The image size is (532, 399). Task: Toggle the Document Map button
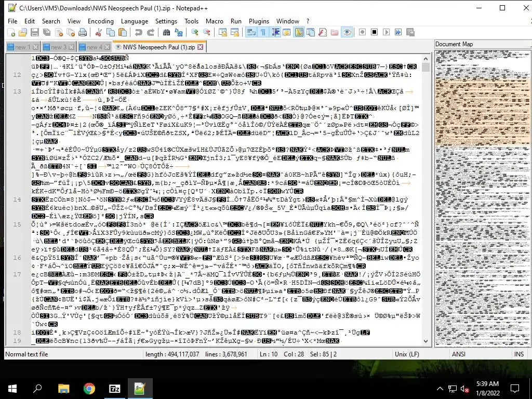point(299,32)
